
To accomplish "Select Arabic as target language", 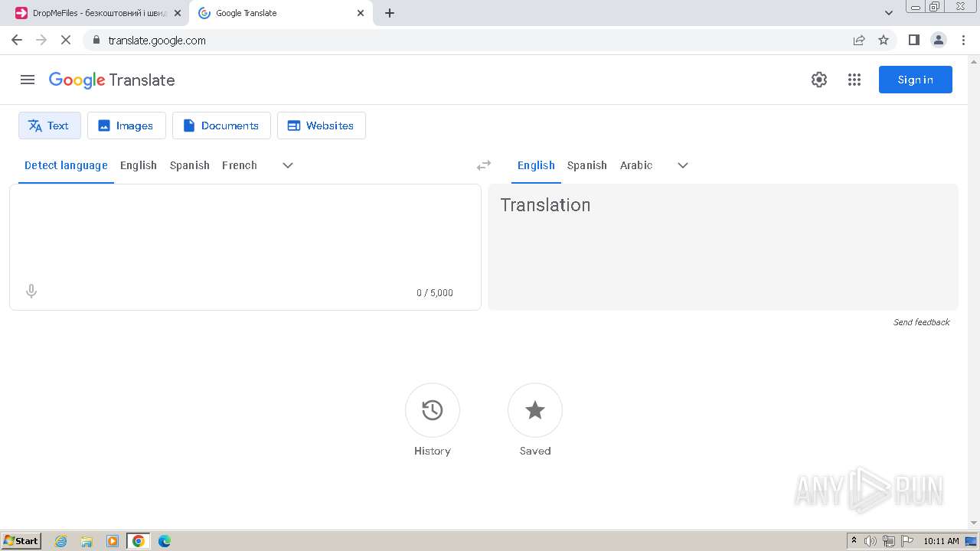I will tap(636, 165).
